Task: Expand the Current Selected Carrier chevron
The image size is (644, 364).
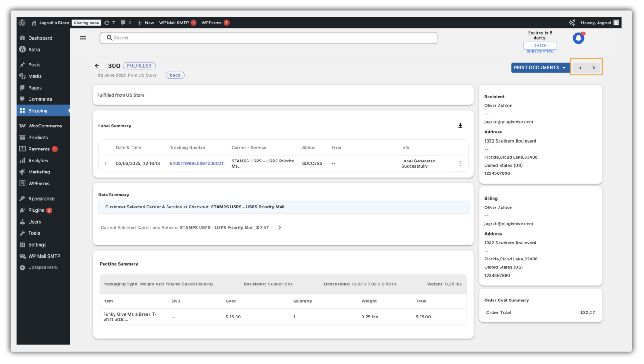Action: click(279, 227)
